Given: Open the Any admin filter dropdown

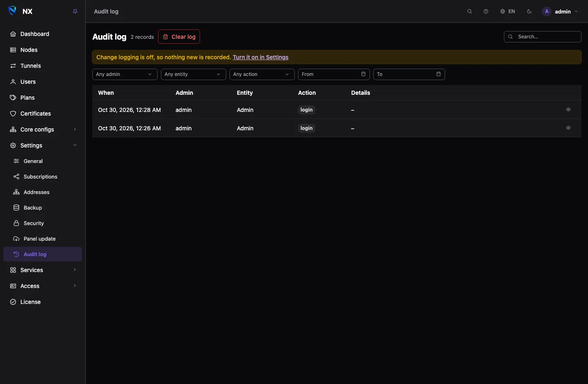Looking at the screenshot, I should (125, 74).
